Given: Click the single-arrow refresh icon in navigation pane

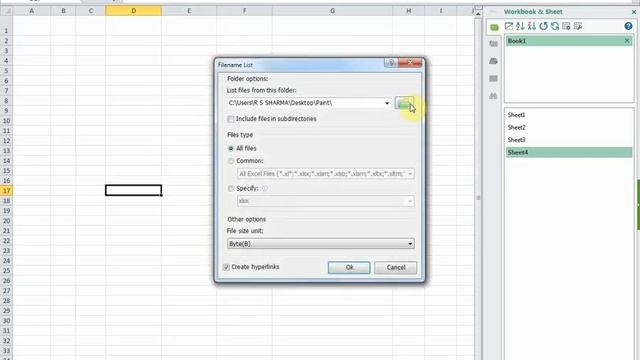Looking at the screenshot, I should click(543, 26).
